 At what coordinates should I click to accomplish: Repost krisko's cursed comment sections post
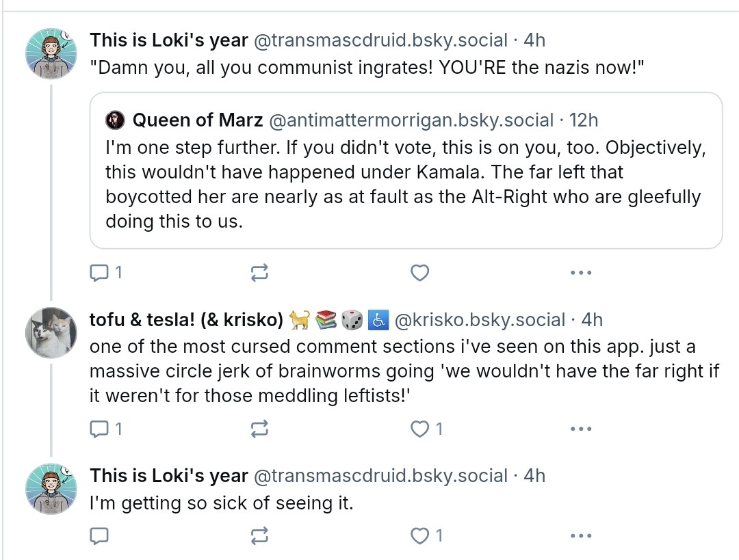pyautogui.click(x=259, y=429)
